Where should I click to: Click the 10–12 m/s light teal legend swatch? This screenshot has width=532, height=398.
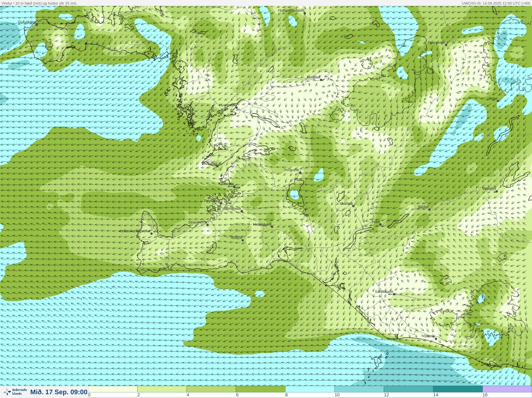tap(359, 389)
